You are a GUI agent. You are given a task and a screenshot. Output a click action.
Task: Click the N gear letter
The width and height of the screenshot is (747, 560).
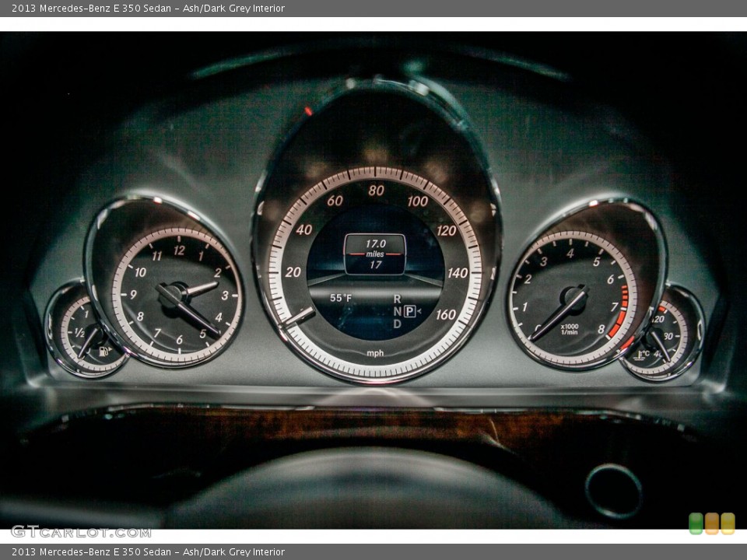397,311
